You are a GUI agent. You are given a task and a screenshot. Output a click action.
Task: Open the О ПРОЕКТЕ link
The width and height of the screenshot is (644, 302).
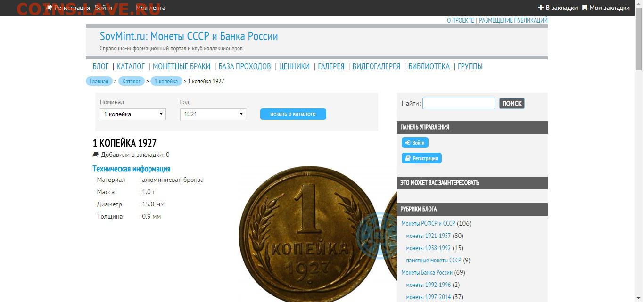click(x=461, y=20)
